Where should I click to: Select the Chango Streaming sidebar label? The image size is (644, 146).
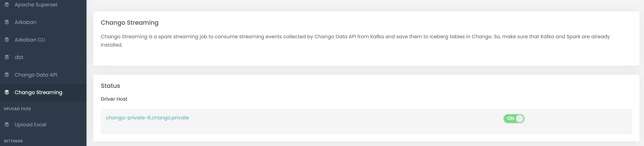39,92
